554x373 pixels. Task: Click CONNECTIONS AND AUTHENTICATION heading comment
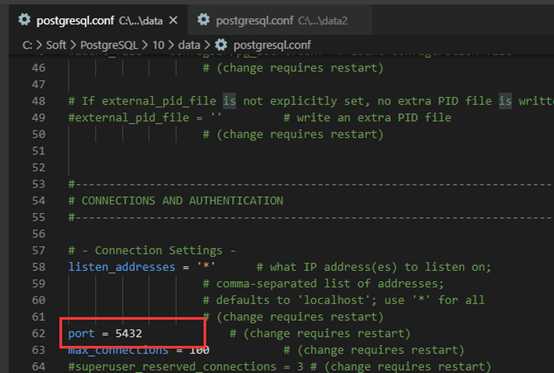(176, 201)
